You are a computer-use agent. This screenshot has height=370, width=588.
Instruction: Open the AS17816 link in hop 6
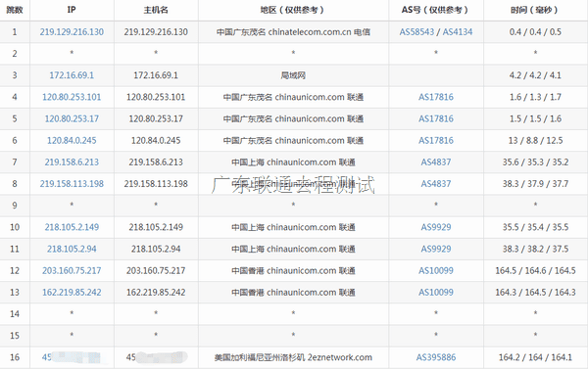(x=436, y=140)
